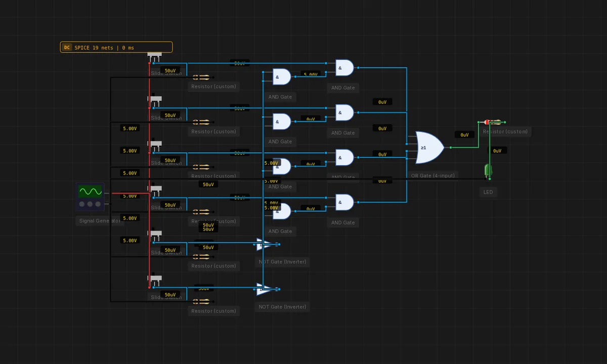The height and width of the screenshot is (364, 607).
Task: Select the resistor under the bottommost slide switch
Action: (201, 301)
